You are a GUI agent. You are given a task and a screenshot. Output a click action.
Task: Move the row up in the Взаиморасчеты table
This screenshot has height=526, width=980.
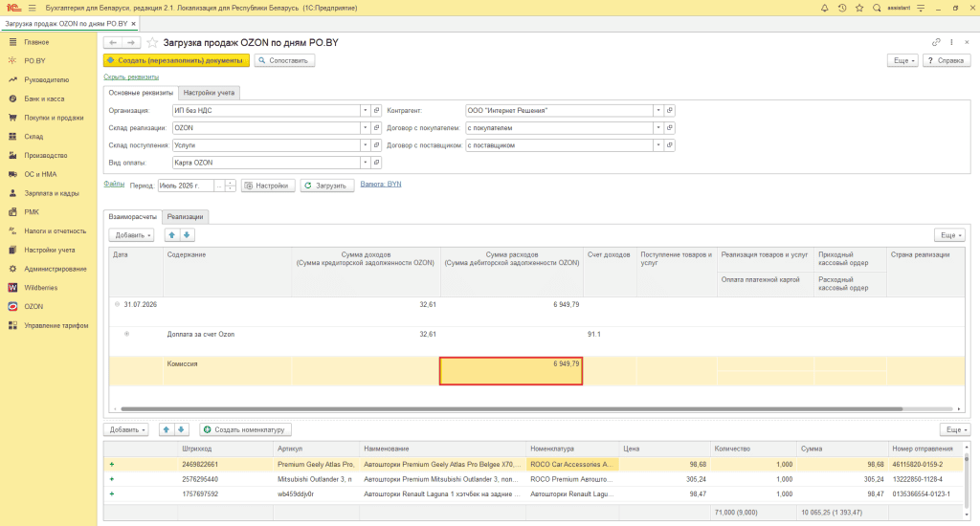pyautogui.click(x=172, y=235)
